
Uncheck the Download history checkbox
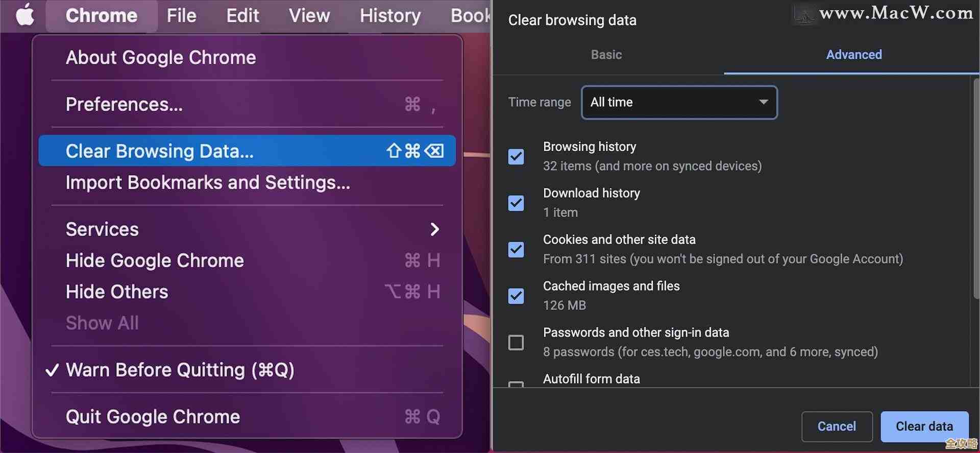click(x=516, y=203)
